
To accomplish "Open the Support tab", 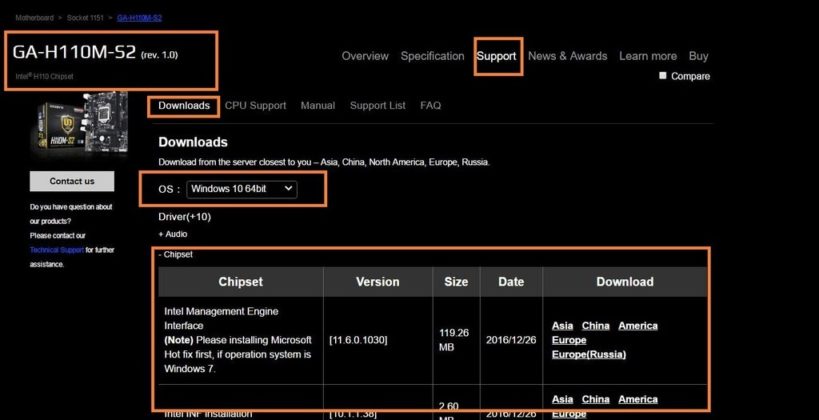I will (x=496, y=56).
